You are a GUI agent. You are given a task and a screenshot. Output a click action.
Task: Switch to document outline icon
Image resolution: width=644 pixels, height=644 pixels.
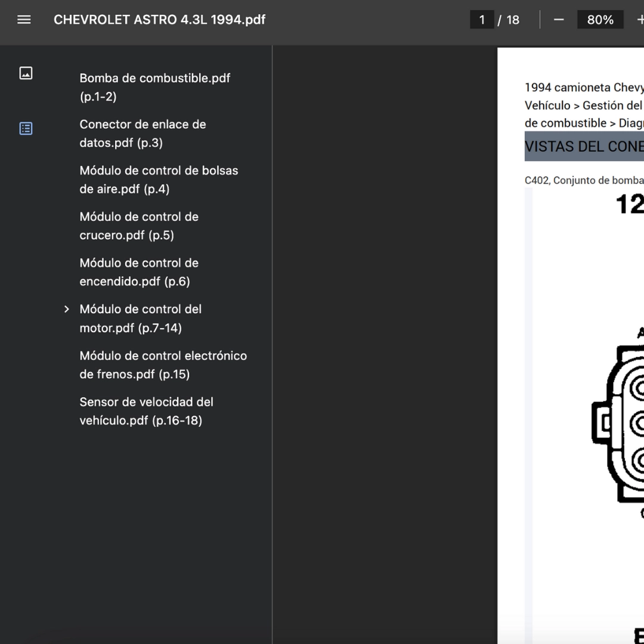coord(26,129)
